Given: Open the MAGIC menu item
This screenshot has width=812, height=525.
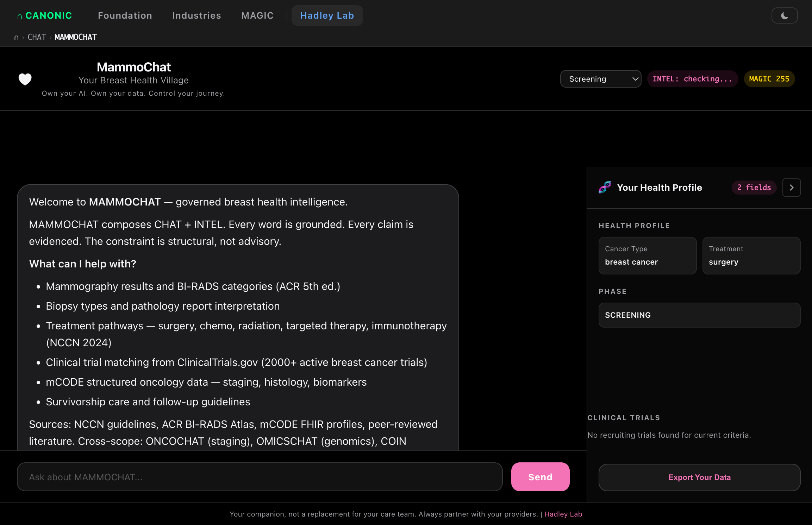Looking at the screenshot, I should click(257, 15).
